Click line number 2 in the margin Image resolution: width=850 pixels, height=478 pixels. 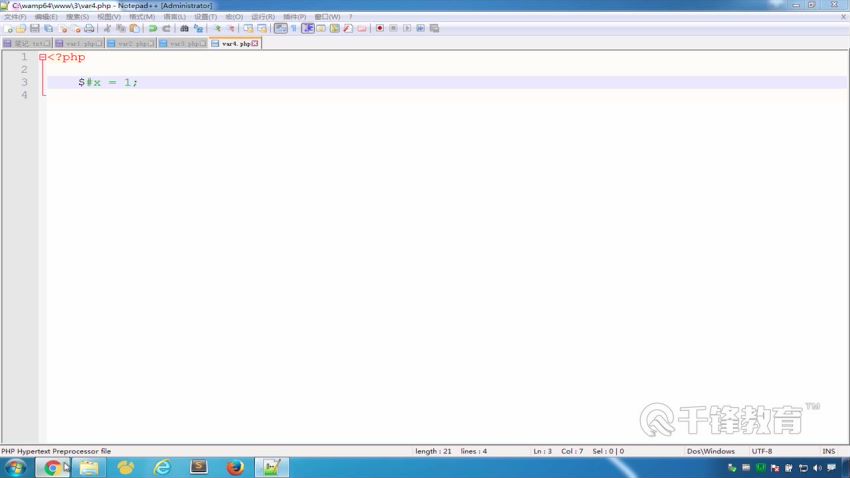point(24,69)
